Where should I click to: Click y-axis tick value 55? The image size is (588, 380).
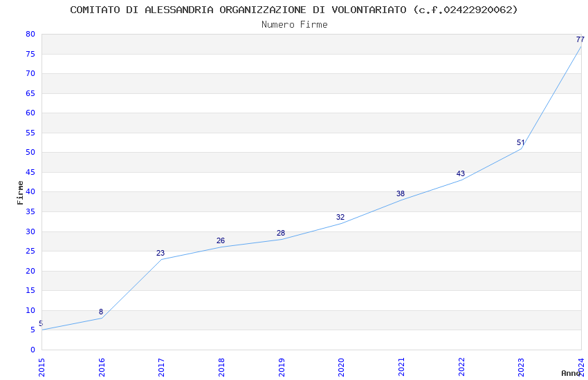coord(30,133)
